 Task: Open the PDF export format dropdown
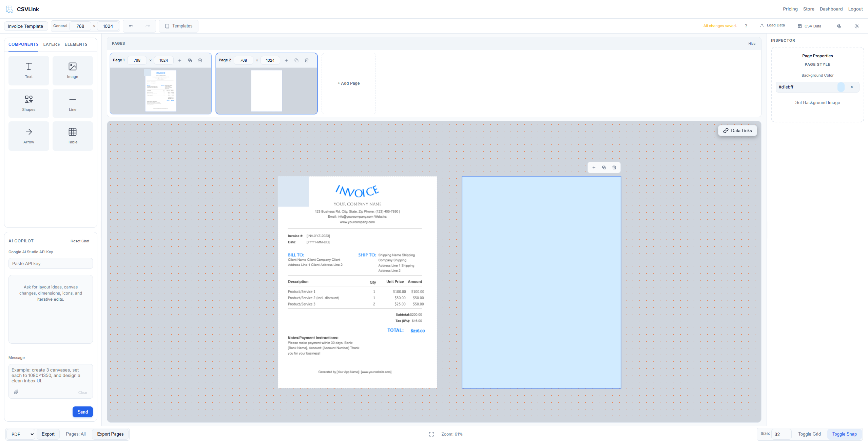[x=20, y=434]
